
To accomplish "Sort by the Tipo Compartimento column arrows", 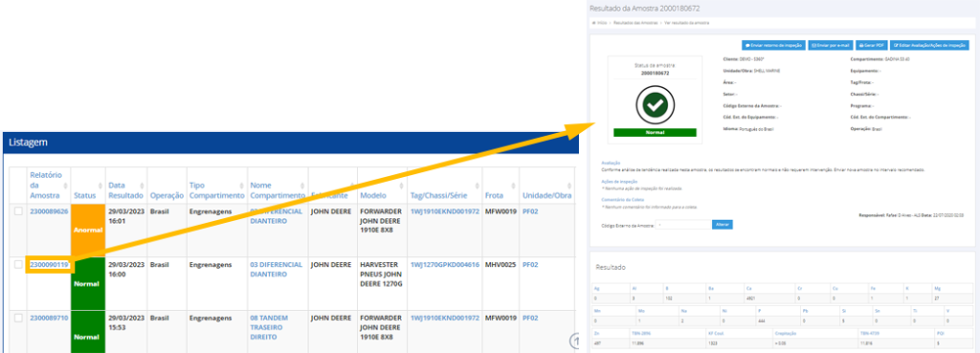I will [x=242, y=186].
